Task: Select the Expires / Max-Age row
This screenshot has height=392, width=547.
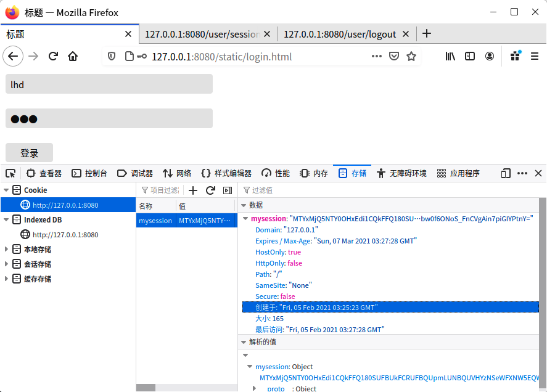Action: point(390,241)
